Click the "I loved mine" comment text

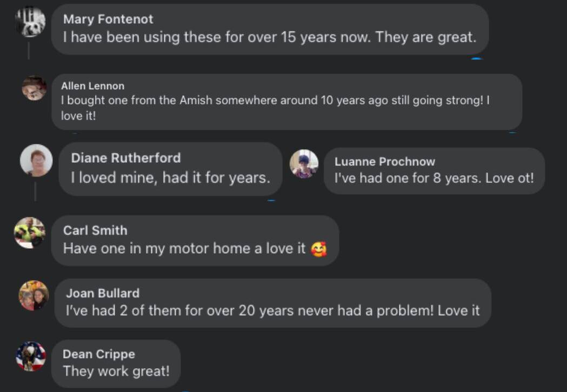170,177
